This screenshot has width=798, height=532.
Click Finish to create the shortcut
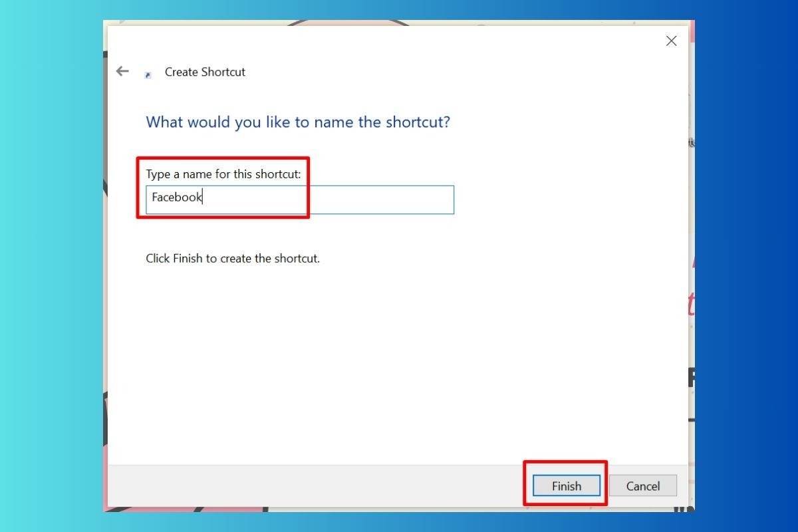tap(567, 486)
